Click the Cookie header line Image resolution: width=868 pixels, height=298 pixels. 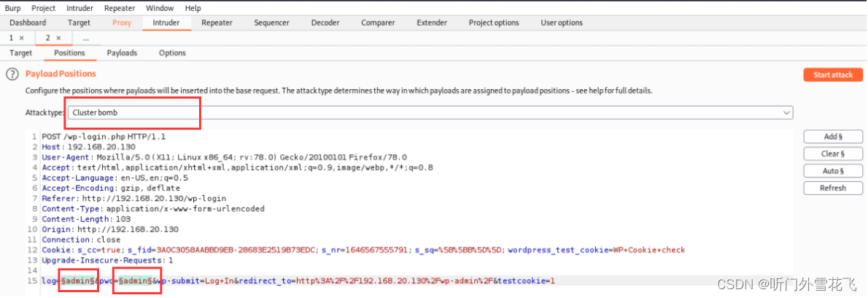point(363,250)
